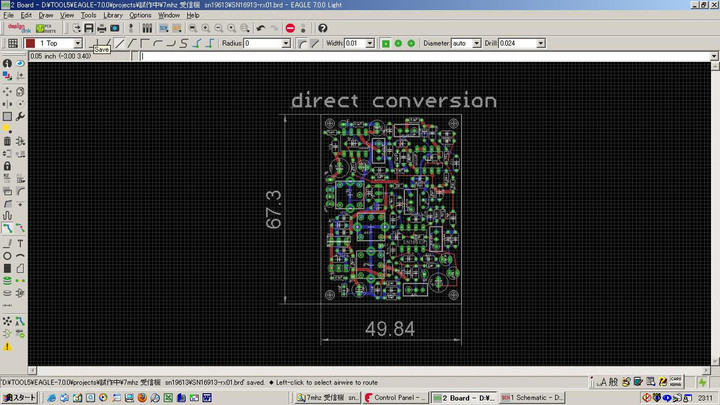Click the 1 Schematic taskbar button
The height and width of the screenshot is (405, 720).
click(x=545, y=397)
